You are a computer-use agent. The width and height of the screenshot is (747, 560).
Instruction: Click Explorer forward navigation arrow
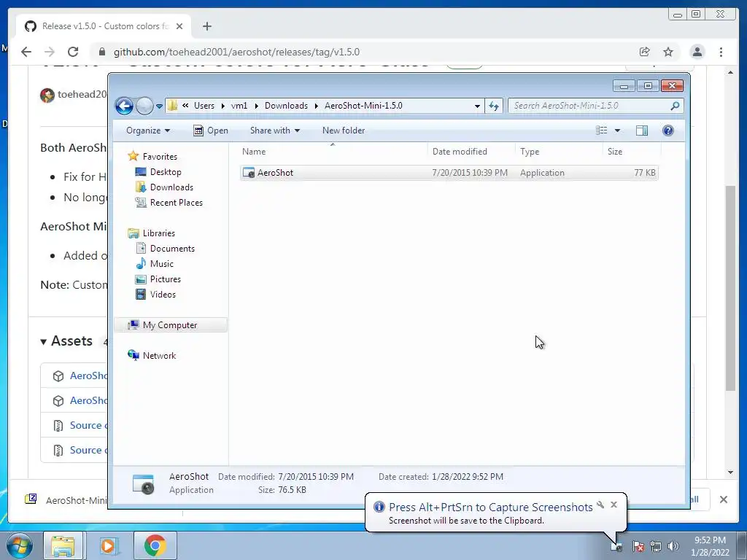click(x=144, y=106)
